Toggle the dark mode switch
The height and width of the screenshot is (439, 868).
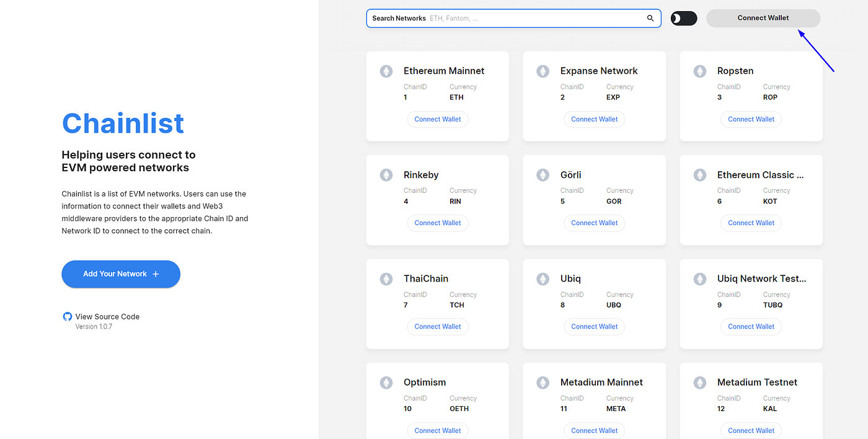(x=684, y=18)
